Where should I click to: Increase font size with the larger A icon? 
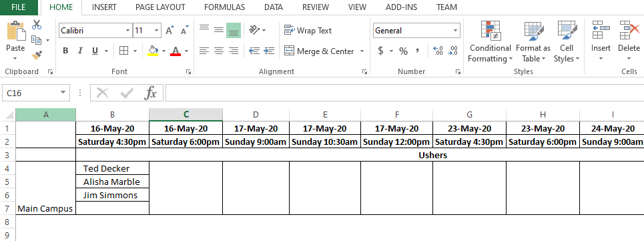point(170,31)
